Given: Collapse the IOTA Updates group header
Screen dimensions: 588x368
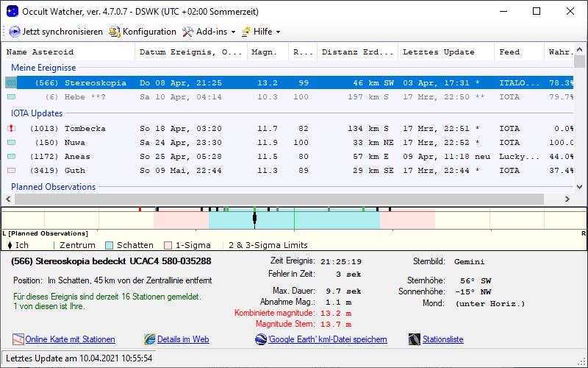Looking at the screenshot, I should pyautogui.click(x=37, y=113).
